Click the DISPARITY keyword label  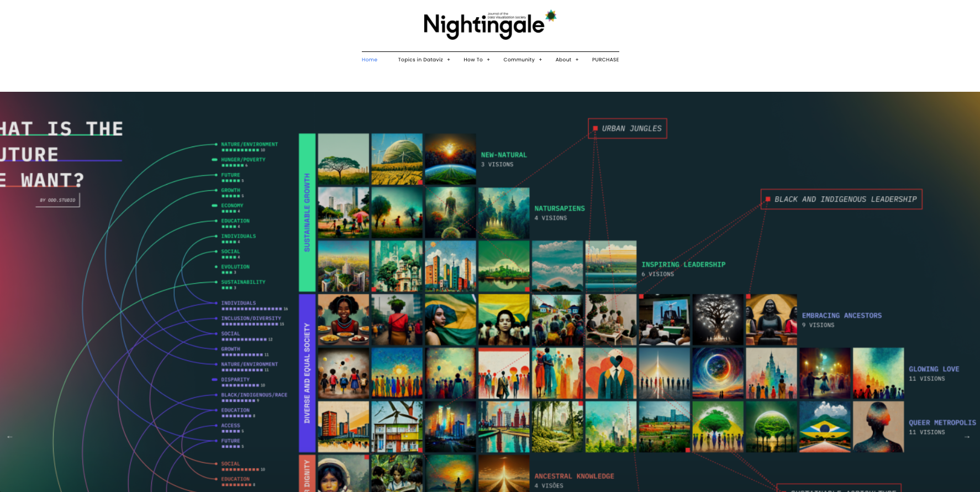(x=235, y=380)
